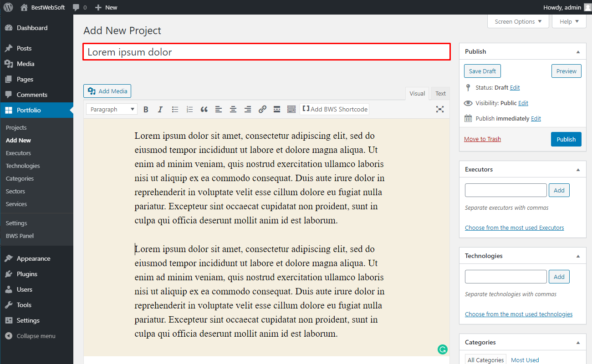Image resolution: width=592 pixels, height=364 pixels.
Task: Open Media in the sidebar
Action: [x=36, y=64]
